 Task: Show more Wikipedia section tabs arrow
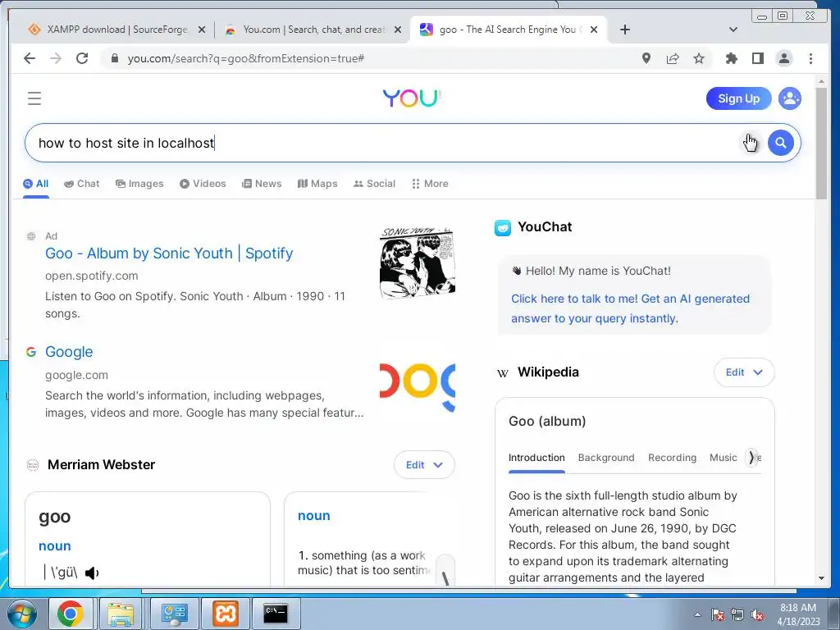[751, 458]
